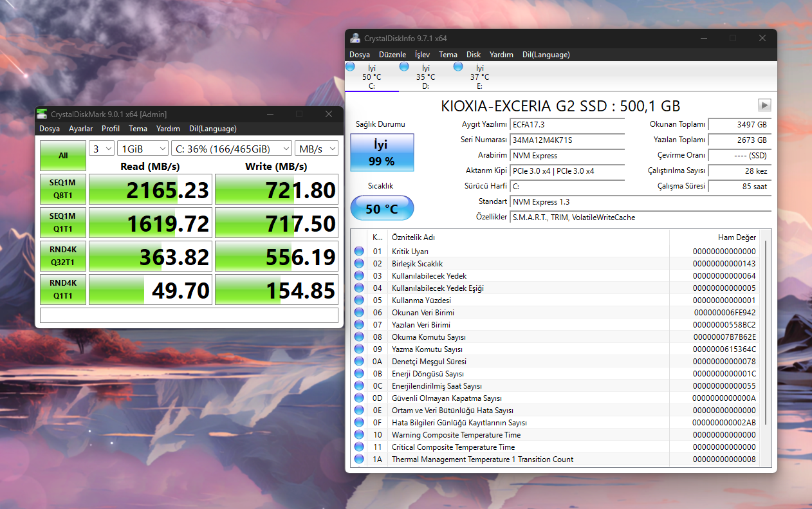The image size is (812, 509).
Task: Open Dil(Language) menu in CrystalDiskMark
Action: 213,129
